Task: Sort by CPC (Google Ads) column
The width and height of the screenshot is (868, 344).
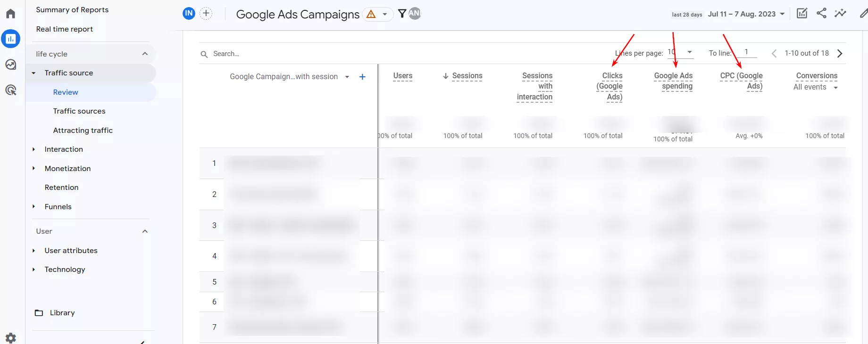Action: pos(742,81)
